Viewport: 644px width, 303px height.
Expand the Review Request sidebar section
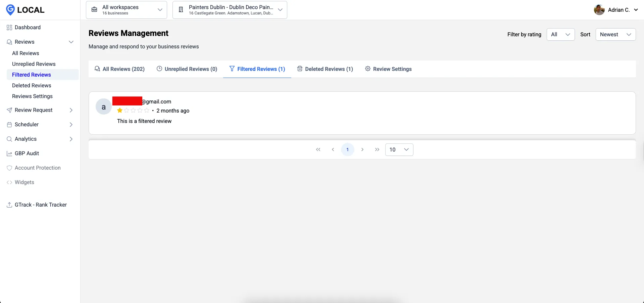(71, 110)
